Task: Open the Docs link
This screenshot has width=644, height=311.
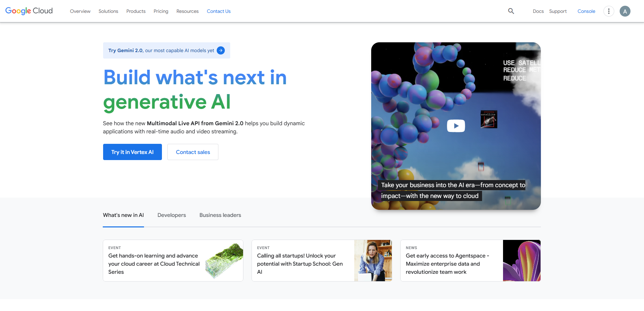Action: tap(538, 11)
